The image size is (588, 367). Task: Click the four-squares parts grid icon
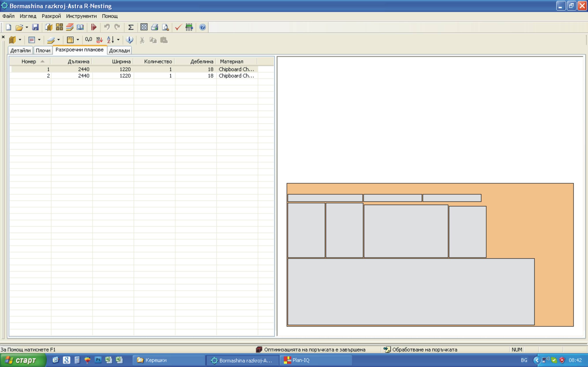pos(59,27)
